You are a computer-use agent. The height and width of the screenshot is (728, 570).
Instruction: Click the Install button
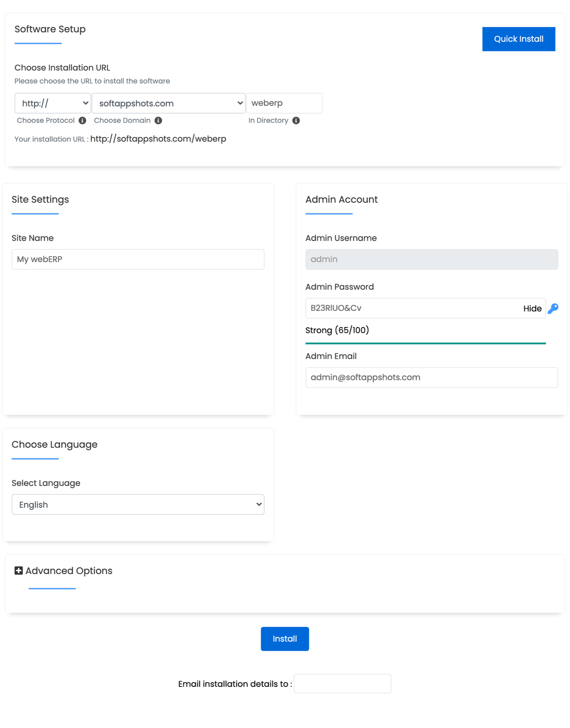tap(285, 639)
